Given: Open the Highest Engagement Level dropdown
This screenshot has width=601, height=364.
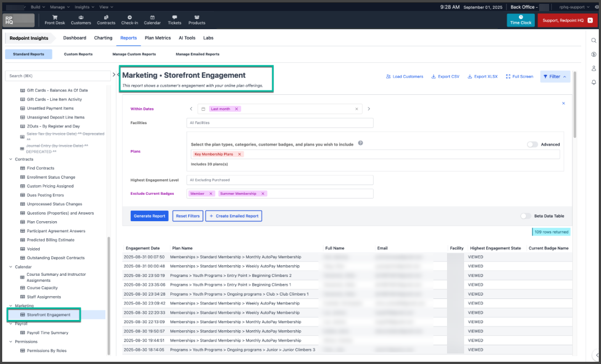Looking at the screenshot, I should point(280,180).
